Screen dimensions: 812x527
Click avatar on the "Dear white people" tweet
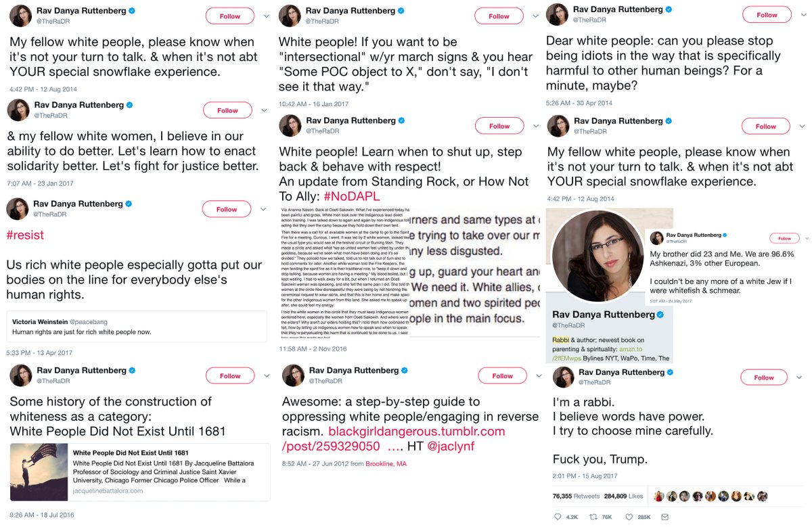(x=558, y=15)
